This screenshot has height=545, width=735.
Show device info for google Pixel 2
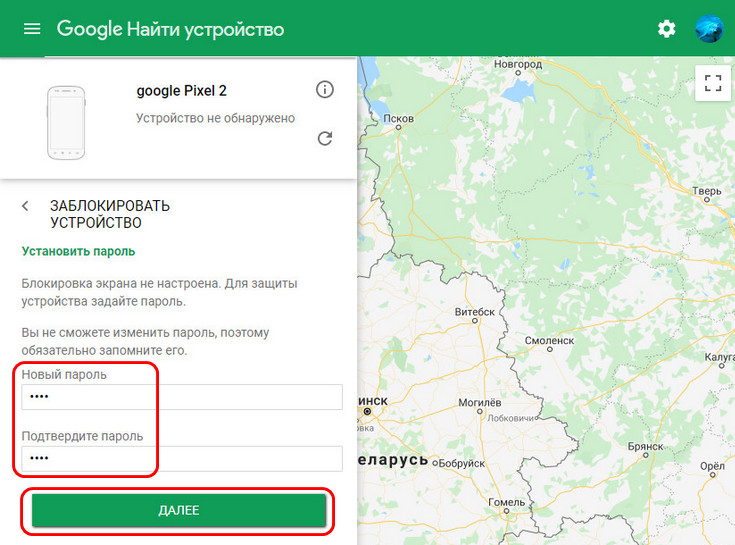[x=325, y=89]
